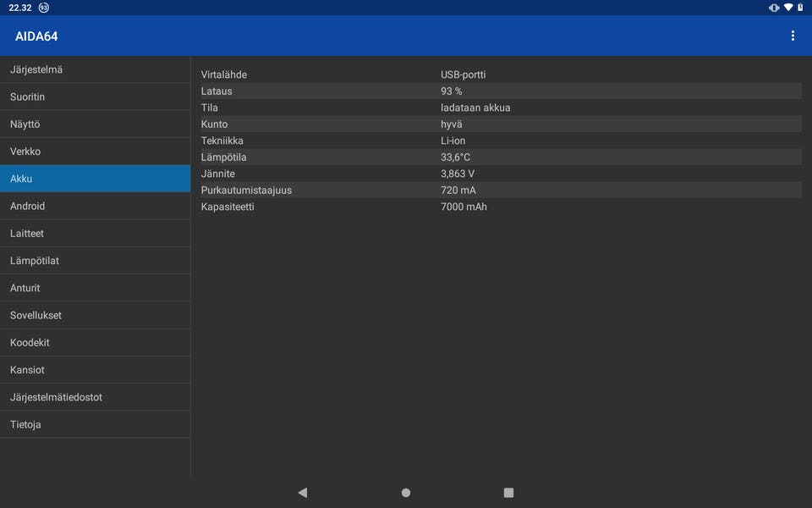
Task: Go to the Näyttö page
Action: 96,124
